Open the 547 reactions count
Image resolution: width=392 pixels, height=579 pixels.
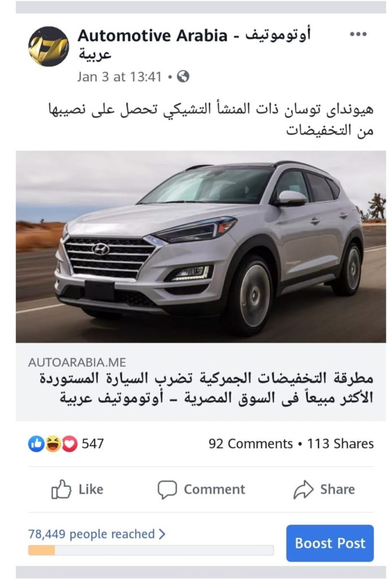[93, 444]
